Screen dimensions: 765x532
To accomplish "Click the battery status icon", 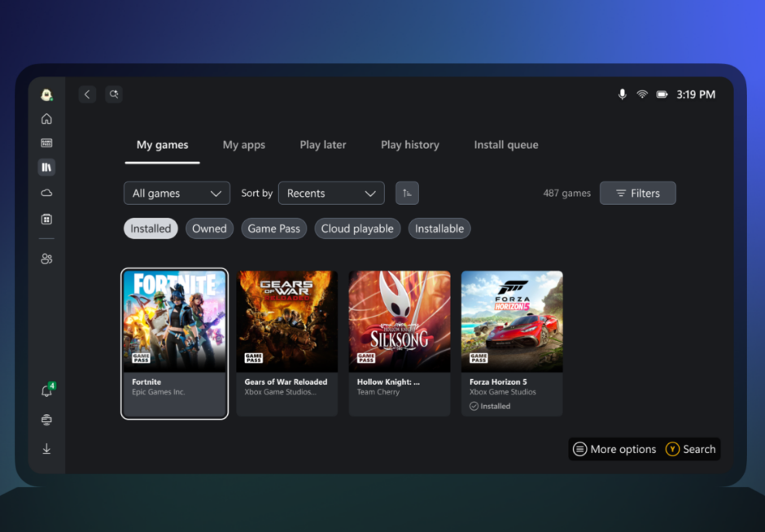I will (662, 94).
